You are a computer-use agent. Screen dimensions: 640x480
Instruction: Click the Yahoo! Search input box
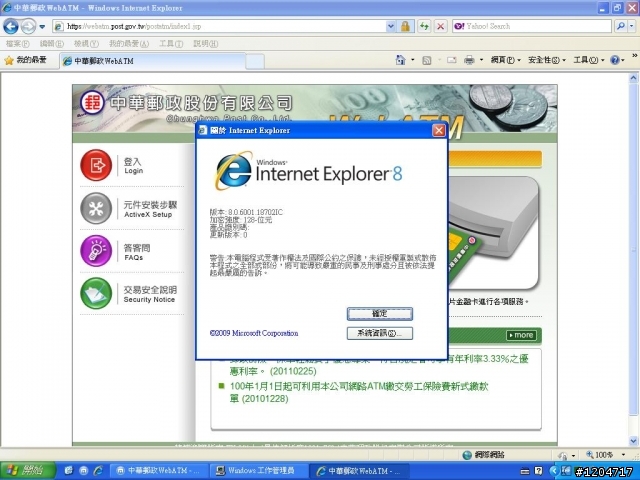[532, 27]
